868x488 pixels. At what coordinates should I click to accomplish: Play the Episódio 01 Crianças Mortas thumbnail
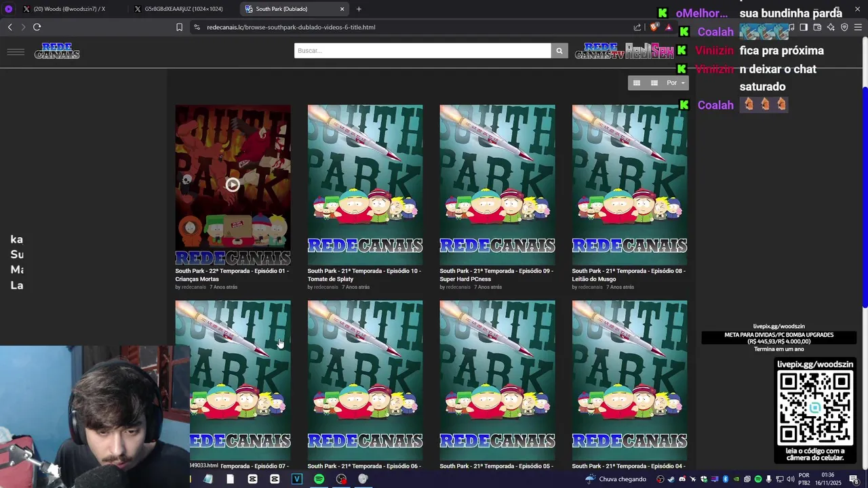pyautogui.click(x=233, y=184)
